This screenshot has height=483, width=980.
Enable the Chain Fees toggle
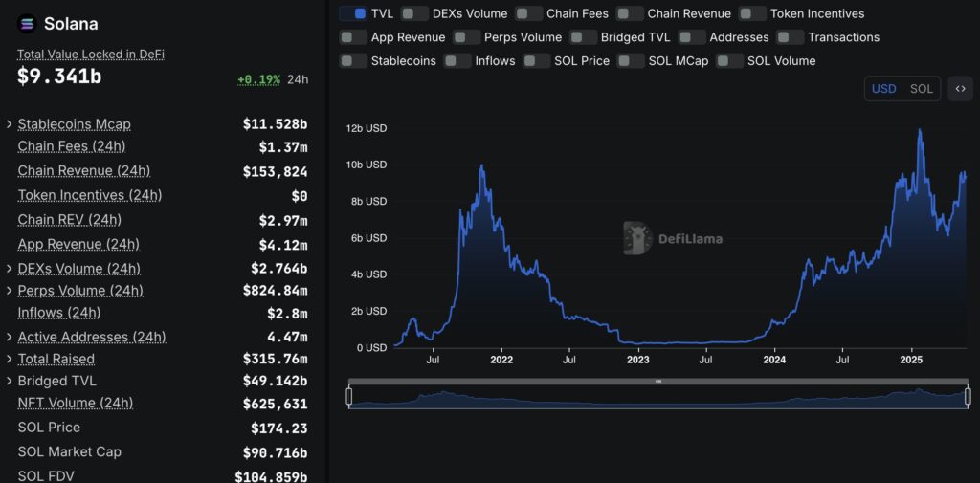[x=528, y=13]
